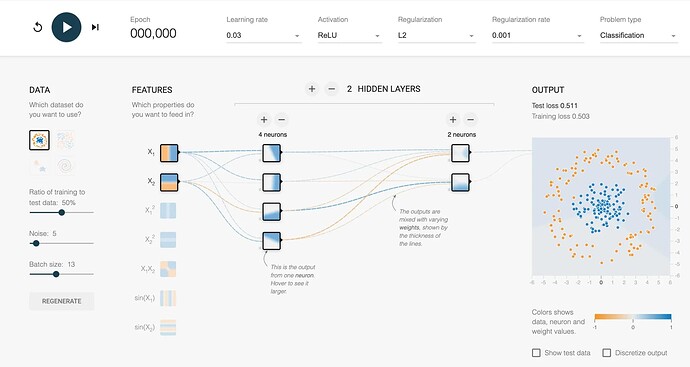Enable the X1X2 product feature
690x367 pixels.
pos(168,269)
